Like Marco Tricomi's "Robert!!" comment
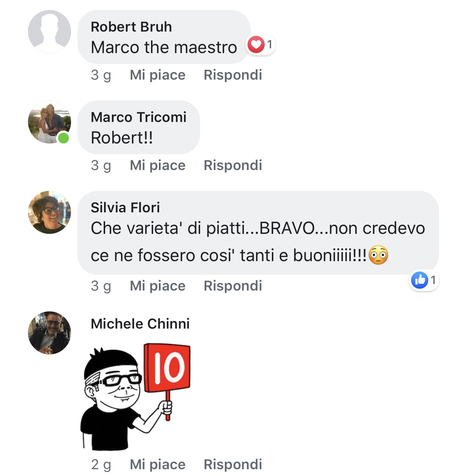This screenshot has width=476, height=476. click(x=157, y=165)
